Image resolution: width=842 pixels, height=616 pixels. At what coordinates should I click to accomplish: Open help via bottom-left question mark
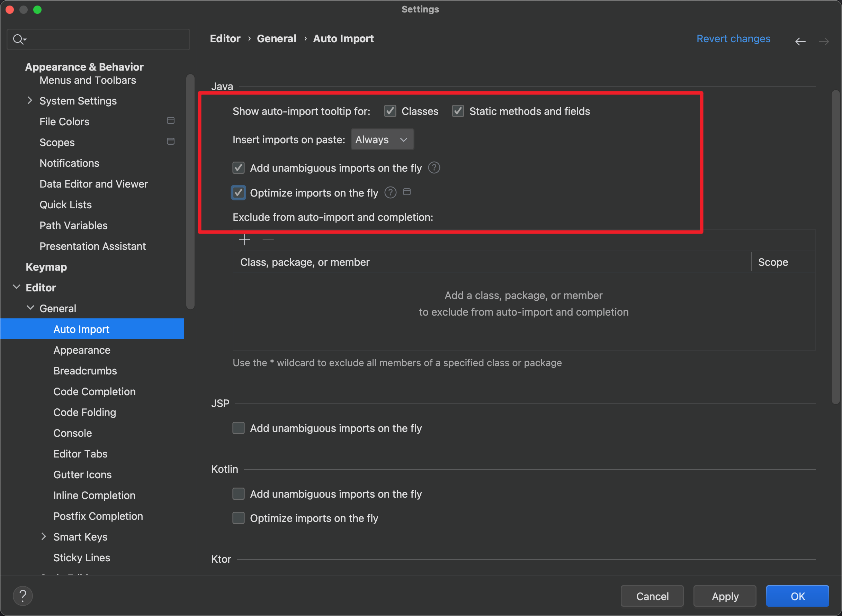point(23,596)
